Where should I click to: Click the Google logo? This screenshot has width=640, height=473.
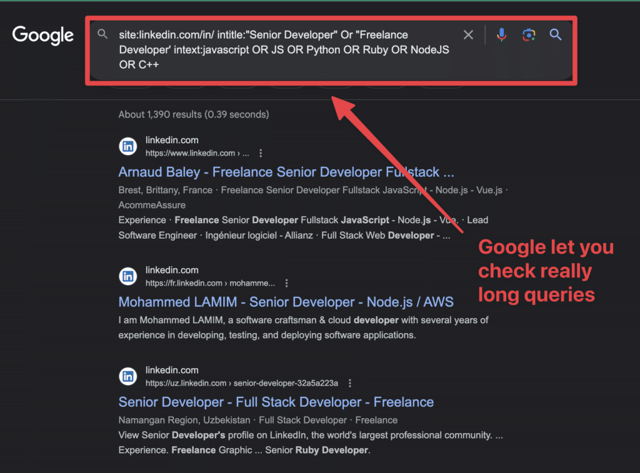point(43,36)
